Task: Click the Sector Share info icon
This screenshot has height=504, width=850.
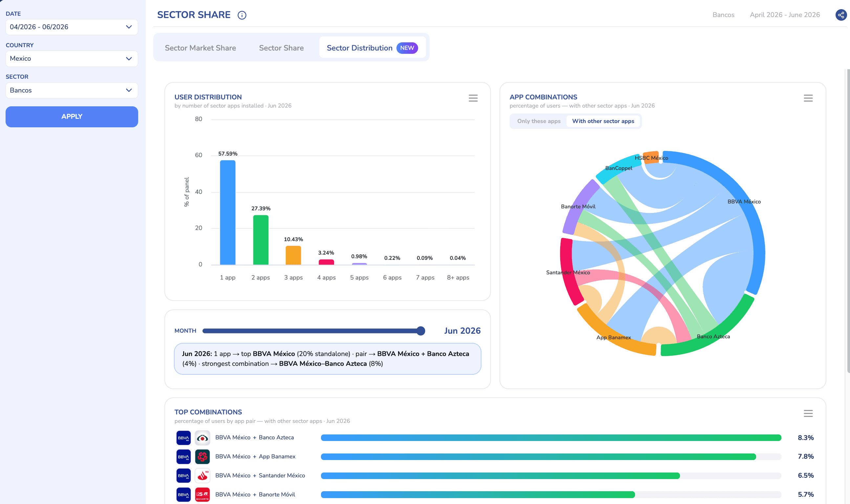Action: tap(242, 15)
